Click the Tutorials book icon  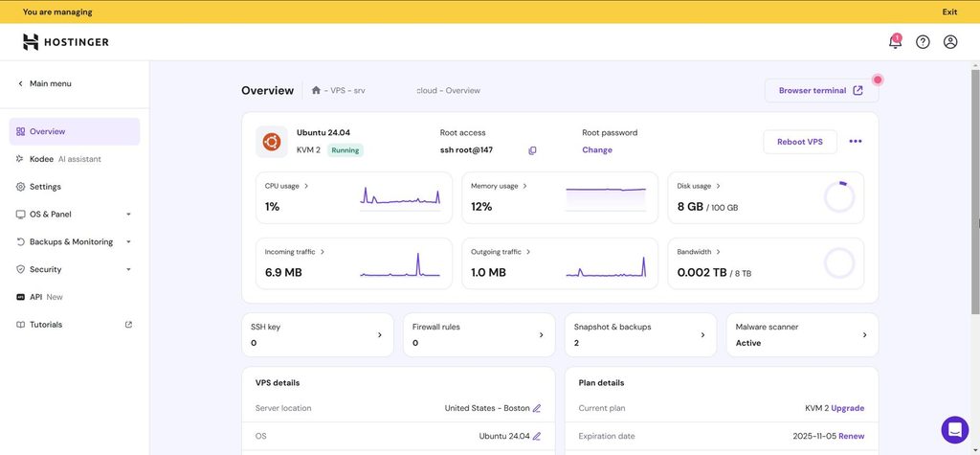pyautogui.click(x=21, y=324)
